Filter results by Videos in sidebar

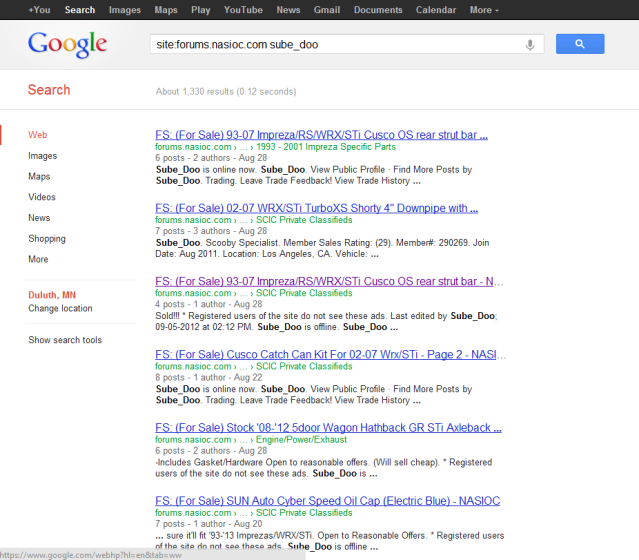click(42, 197)
